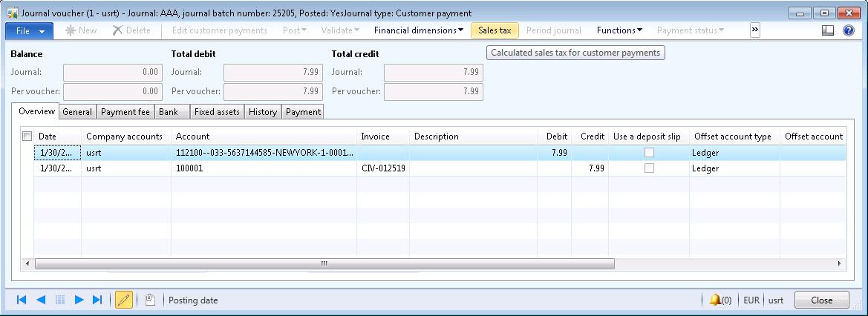Select the account cell 100001

[x=264, y=168]
